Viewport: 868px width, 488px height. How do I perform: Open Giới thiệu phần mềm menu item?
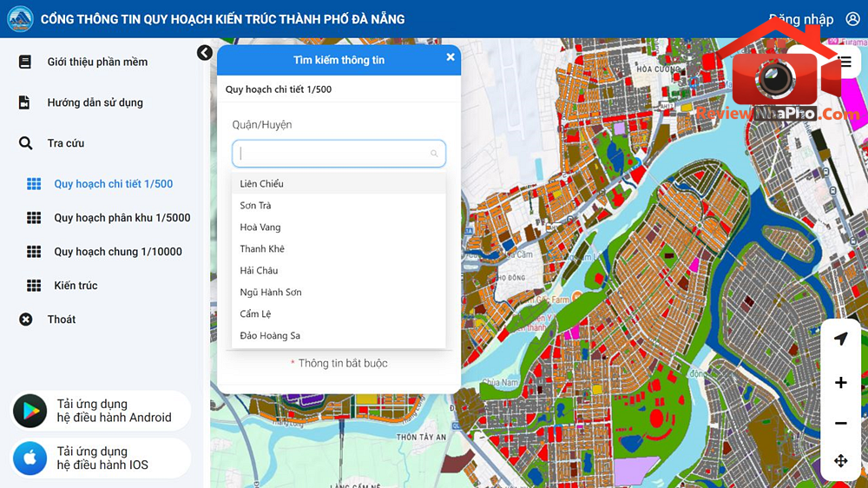(97, 62)
